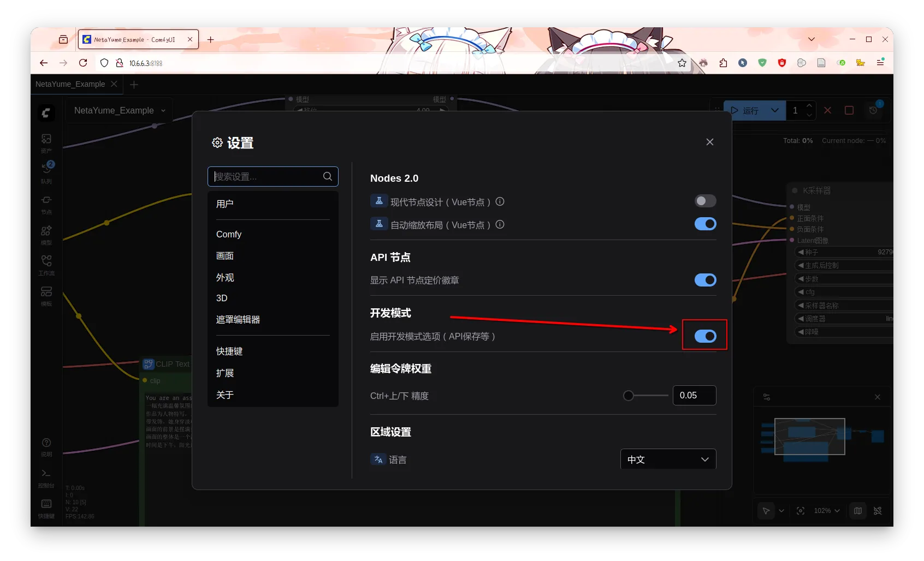Expand the 运行 button's dropdown arrow
The image size is (924, 561).
(775, 110)
